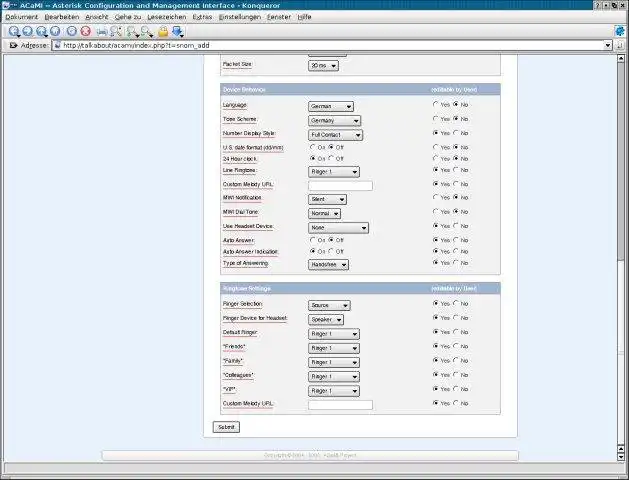Click the Konqueror gear logo icon

coord(620,31)
